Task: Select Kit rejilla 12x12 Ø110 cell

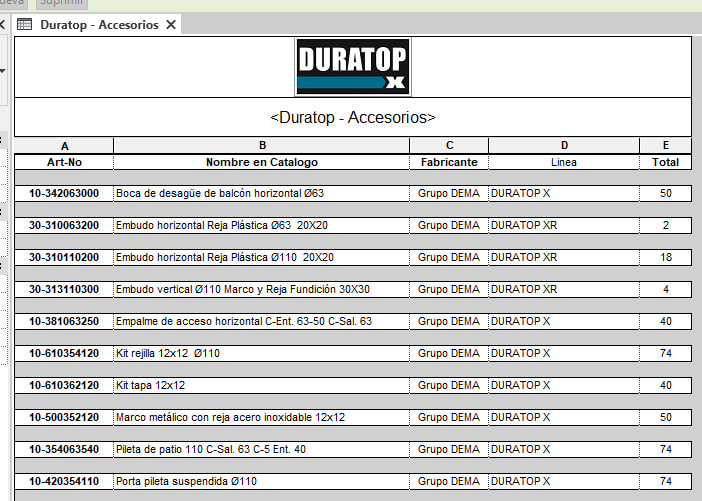Action: pos(168,354)
